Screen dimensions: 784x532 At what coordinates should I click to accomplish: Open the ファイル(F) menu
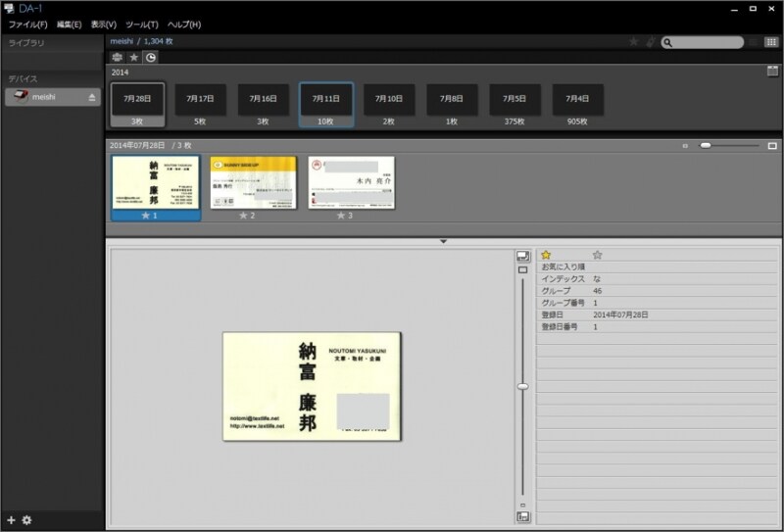27,24
